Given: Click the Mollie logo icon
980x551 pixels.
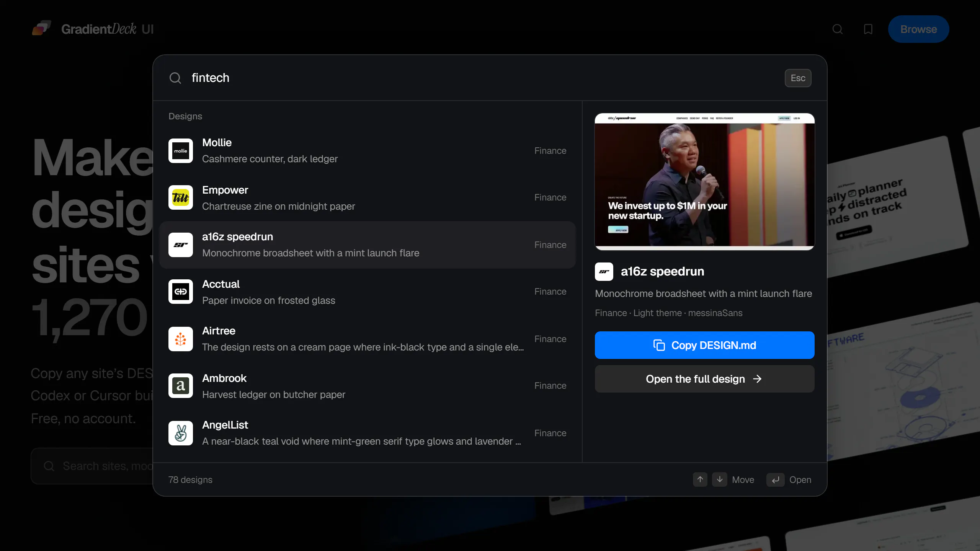Looking at the screenshot, I should coord(181,151).
